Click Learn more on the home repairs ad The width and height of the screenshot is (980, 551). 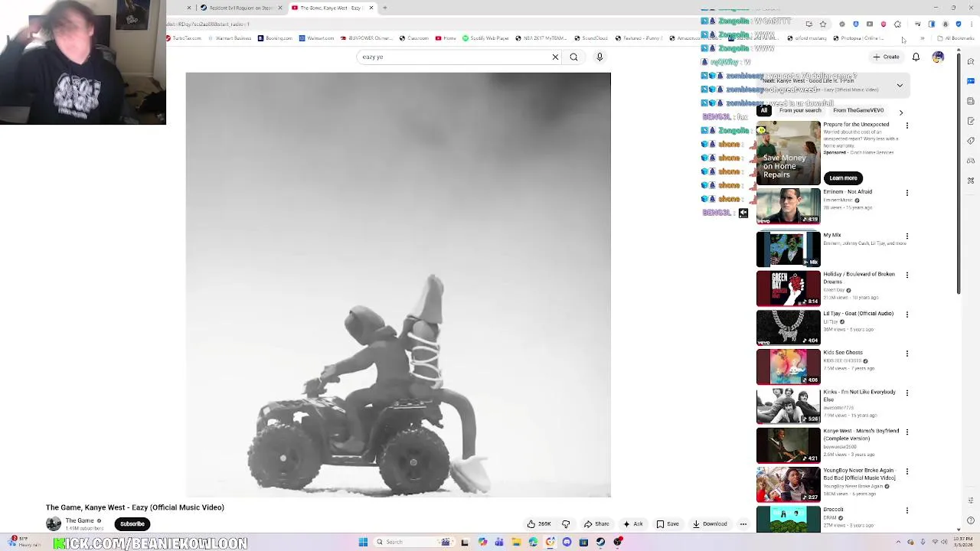pos(843,178)
